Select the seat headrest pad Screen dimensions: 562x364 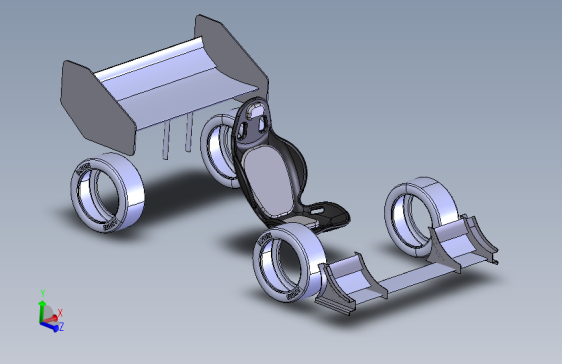(x=256, y=110)
